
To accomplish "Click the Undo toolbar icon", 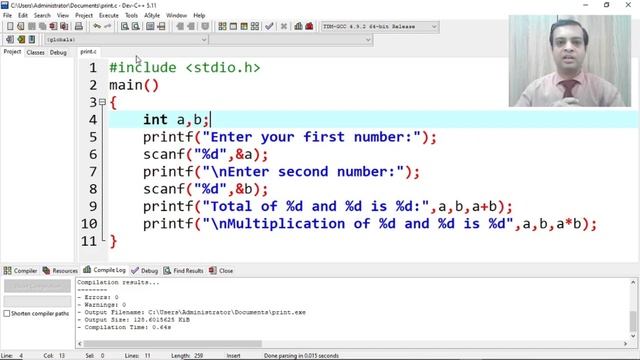I will tap(97, 27).
